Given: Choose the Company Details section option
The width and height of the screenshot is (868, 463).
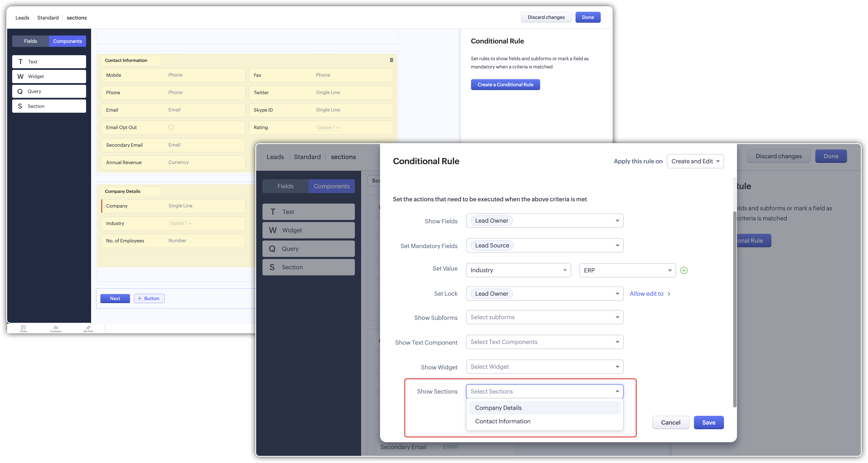Looking at the screenshot, I should [x=498, y=408].
